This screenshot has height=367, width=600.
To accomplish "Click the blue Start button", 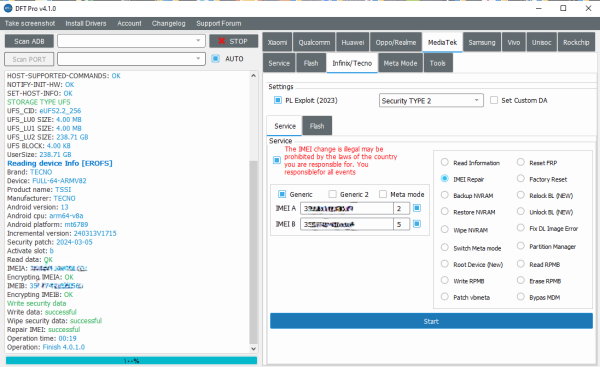I will pyautogui.click(x=431, y=321).
